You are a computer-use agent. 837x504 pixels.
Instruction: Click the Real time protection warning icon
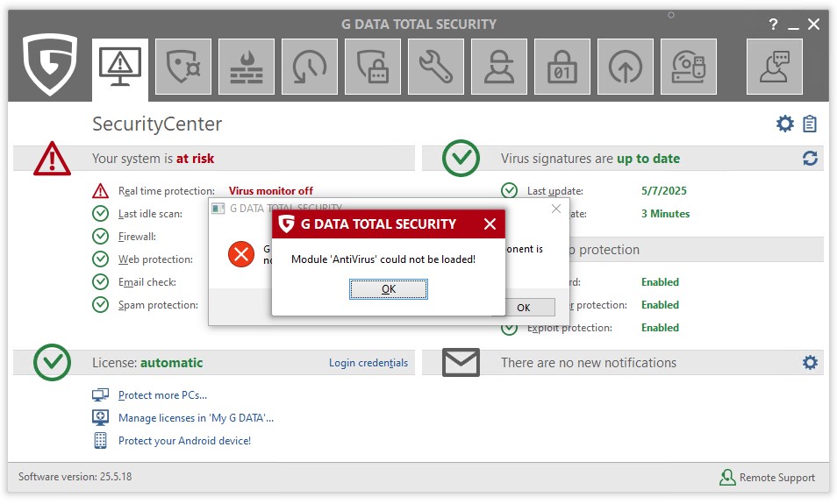click(x=100, y=191)
